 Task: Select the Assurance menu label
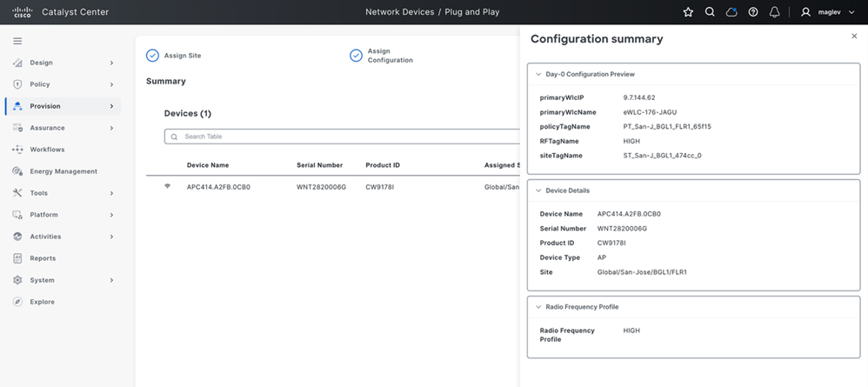coord(47,128)
